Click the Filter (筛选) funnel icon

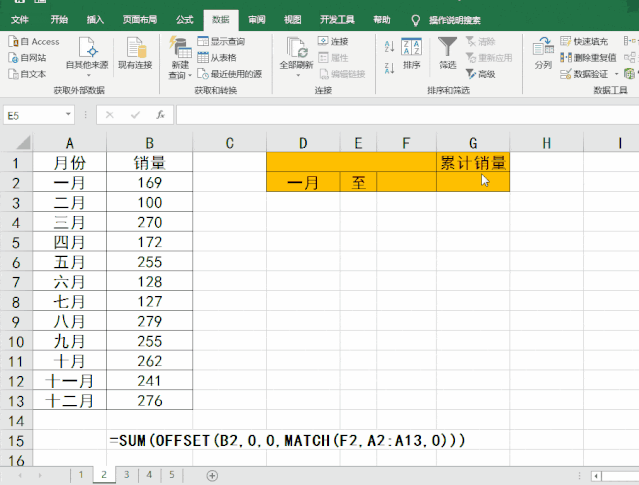(447, 52)
